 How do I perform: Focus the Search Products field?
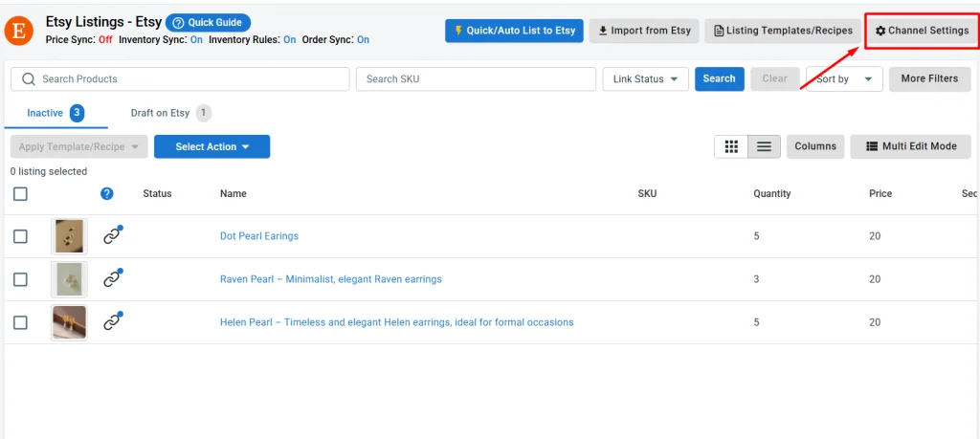(180, 79)
